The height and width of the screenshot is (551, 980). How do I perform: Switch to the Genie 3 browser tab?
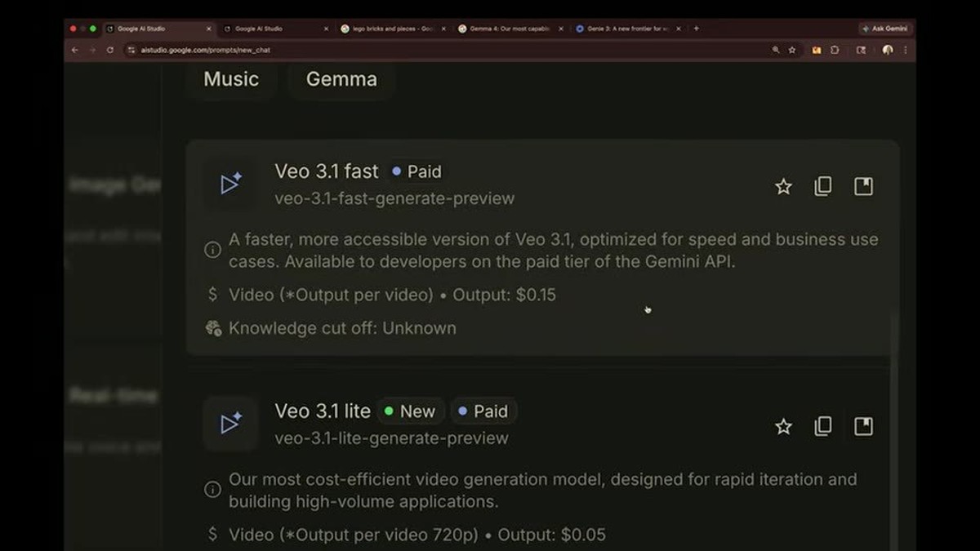pos(627,29)
